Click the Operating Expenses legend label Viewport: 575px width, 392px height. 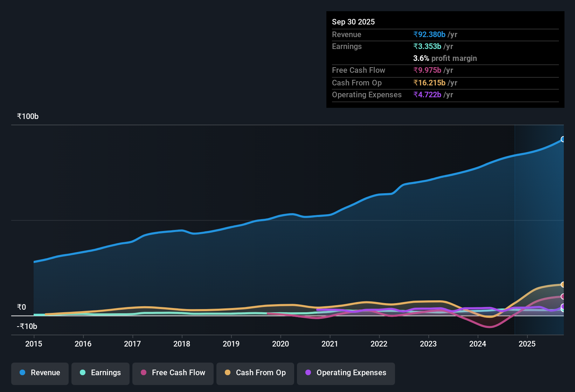point(351,373)
